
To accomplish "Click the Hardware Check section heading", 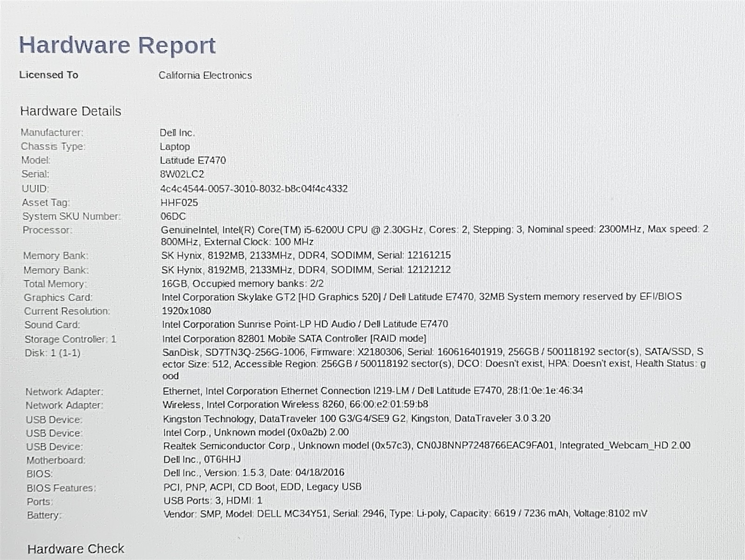I will pyautogui.click(x=75, y=549).
